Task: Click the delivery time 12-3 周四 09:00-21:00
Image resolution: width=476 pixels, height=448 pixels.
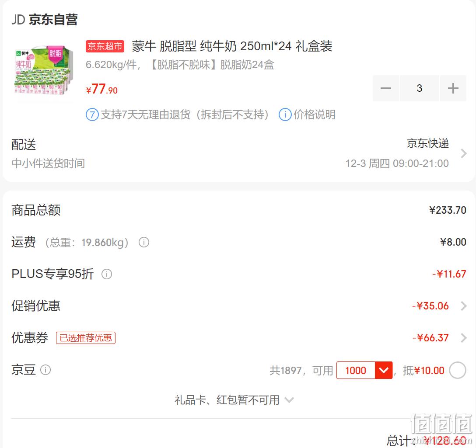Action: point(397,163)
